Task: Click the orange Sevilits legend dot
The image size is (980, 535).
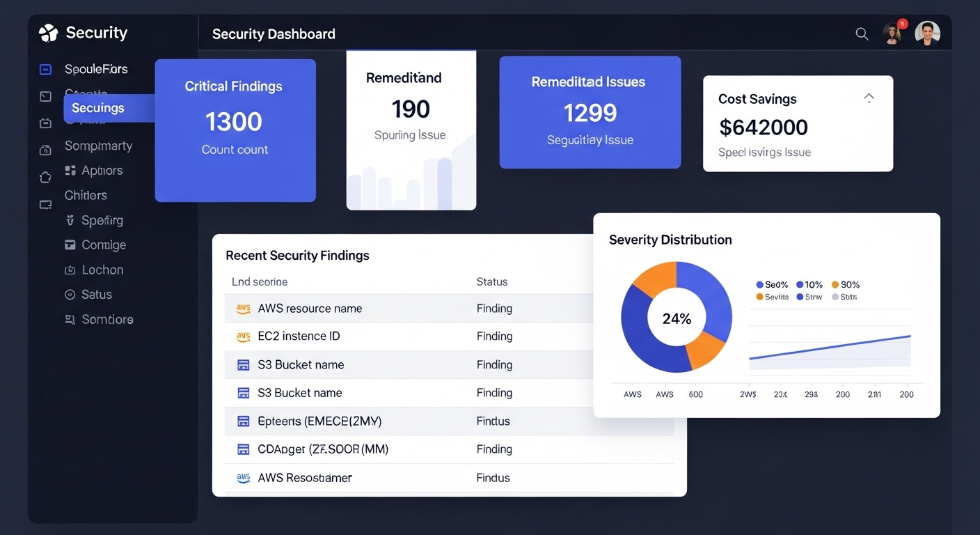Action: point(759,297)
